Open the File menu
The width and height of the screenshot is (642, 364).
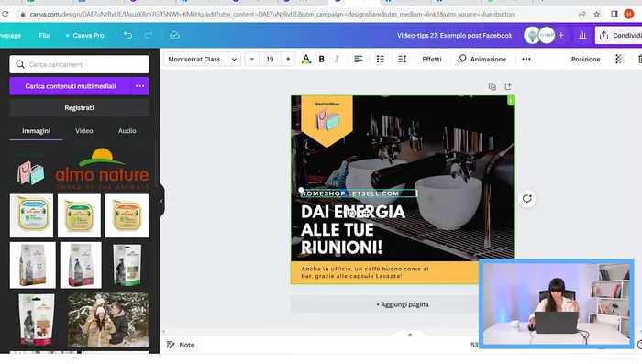44,35
